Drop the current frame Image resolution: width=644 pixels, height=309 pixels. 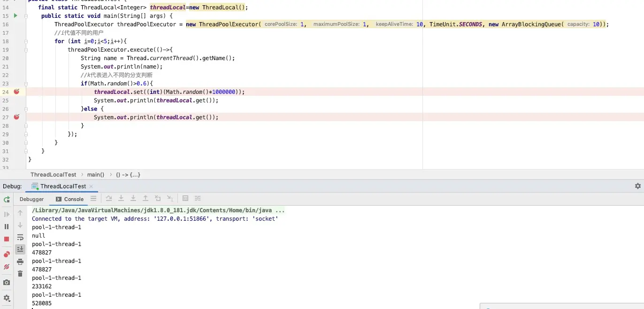tap(158, 199)
